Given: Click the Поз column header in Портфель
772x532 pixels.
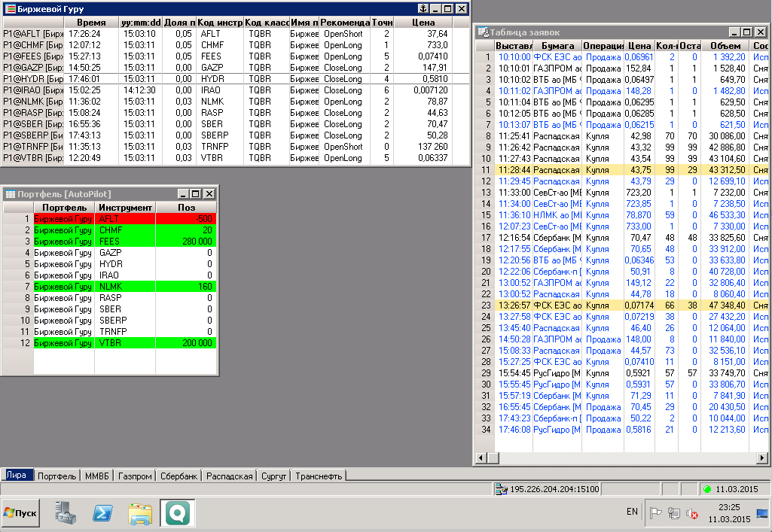Looking at the screenshot, I should [186, 208].
